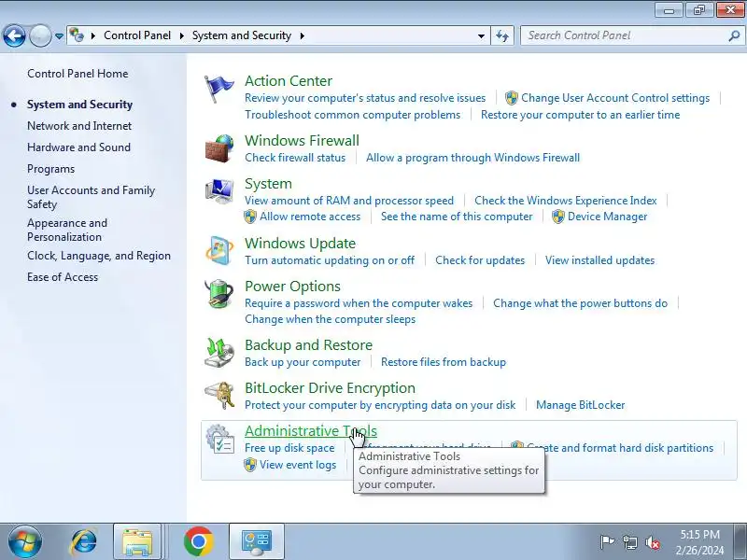Click the Forward navigation button
Screen dimensions: 747x560
pyautogui.click(x=40, y=35)
